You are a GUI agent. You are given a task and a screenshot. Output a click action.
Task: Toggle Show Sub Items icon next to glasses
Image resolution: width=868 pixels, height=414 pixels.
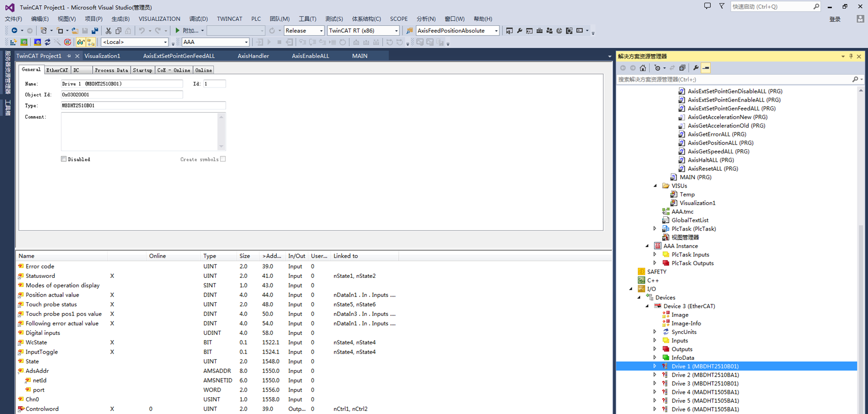[x=91, y=42]
